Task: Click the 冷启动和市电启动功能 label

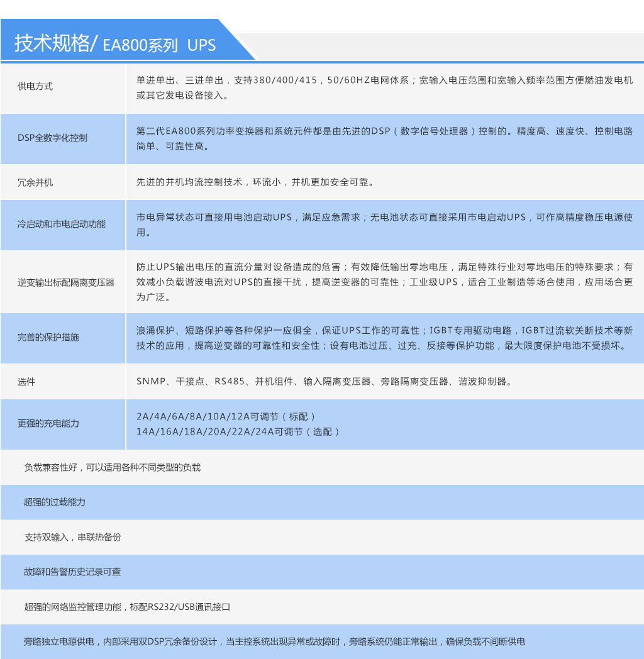Action: click(x=62, y=224)
